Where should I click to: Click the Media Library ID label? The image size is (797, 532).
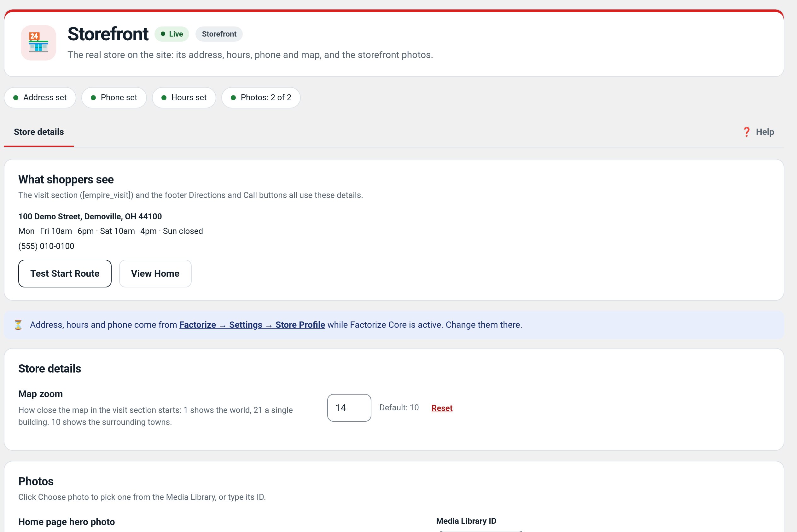tap(466, 521)
